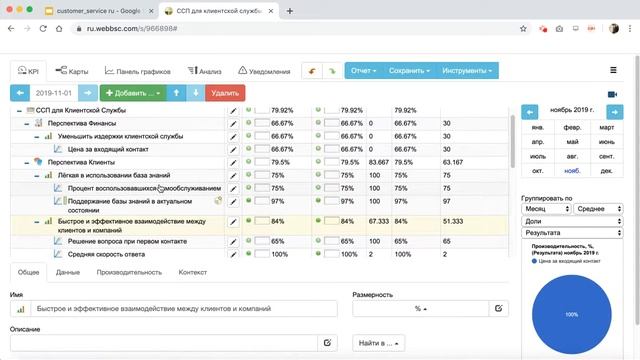Click edit icon next to Описание field
This screenshot has height=360, width=640.
coord(327,343)
